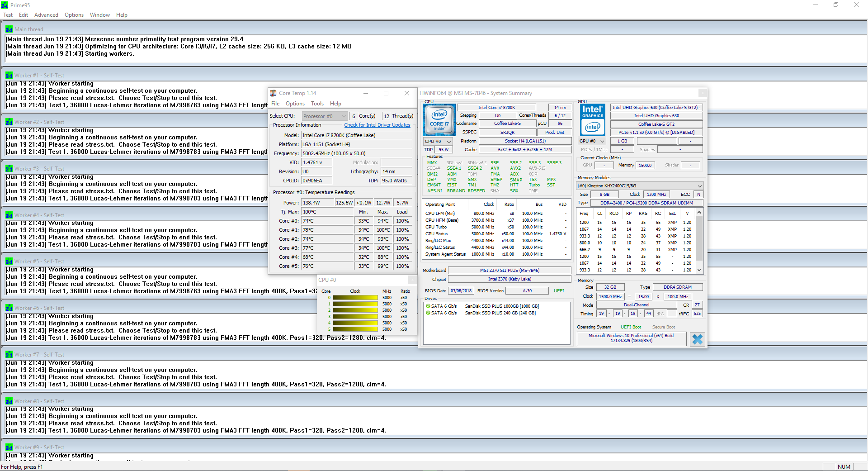The image size is (868, 471).
Task: Click the Core 0 clock bar in CPU #0 panel
Action: pyautogui.click(x=355, y=298)
